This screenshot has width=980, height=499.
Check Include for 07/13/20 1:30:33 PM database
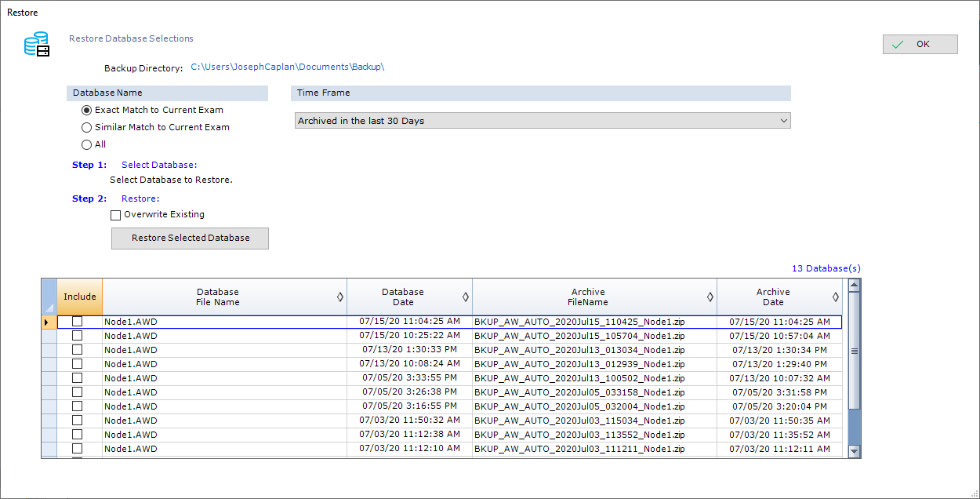(78, 350)
